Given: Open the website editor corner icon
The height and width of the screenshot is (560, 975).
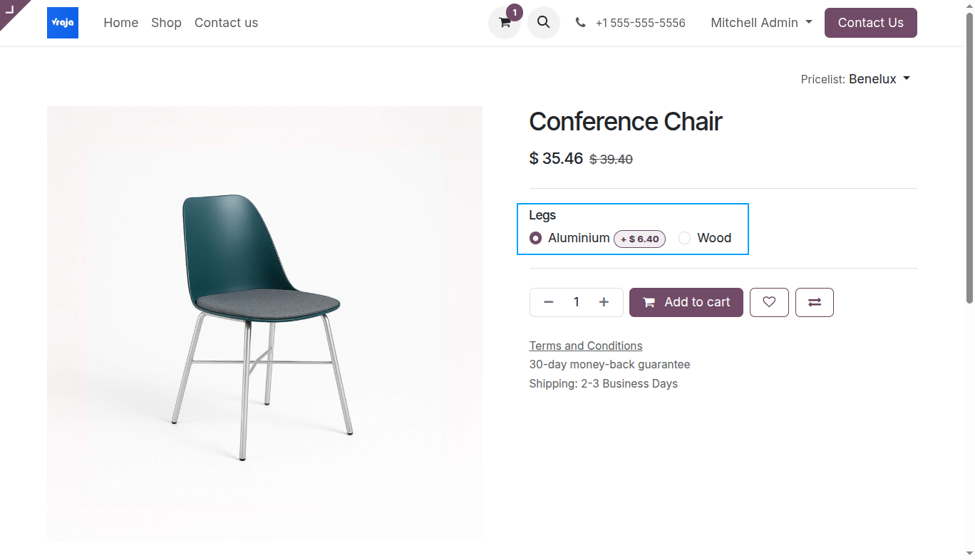Looking at the screenshot, I should [x=11, y=10].
